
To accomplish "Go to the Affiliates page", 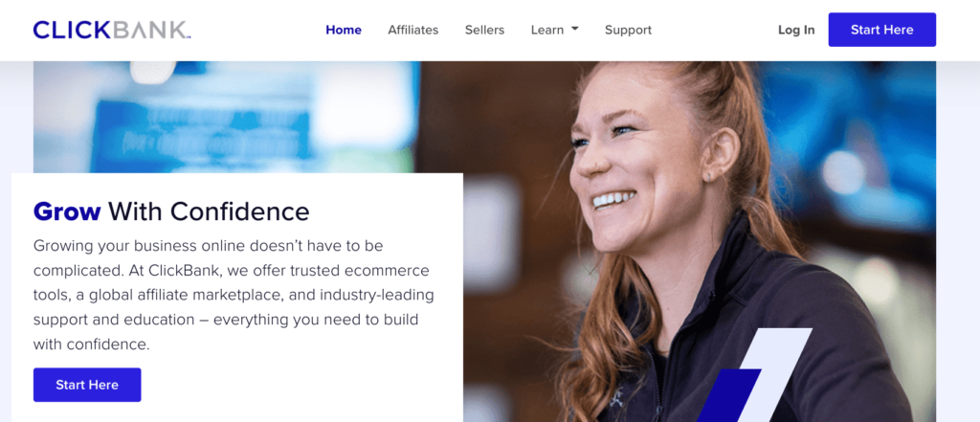I will coord(413,30).
